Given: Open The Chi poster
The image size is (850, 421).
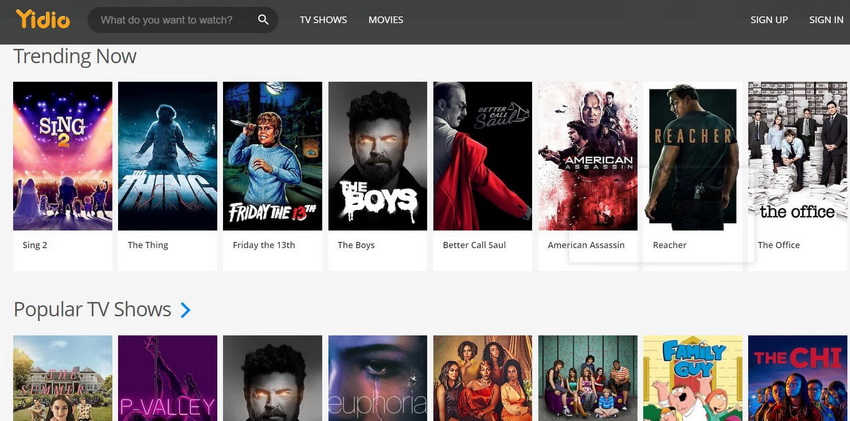Looking at the screenshot, I should pos(797,378).
